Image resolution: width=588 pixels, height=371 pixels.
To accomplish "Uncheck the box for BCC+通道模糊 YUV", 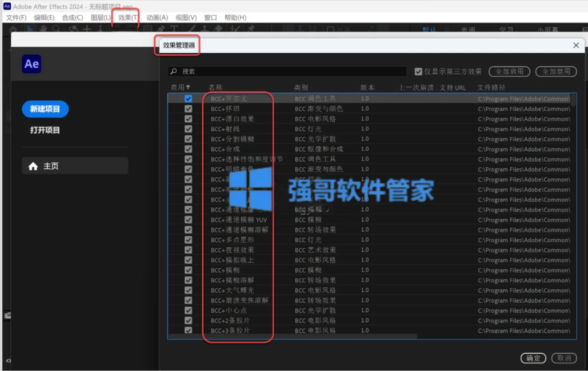I will 188,220.
